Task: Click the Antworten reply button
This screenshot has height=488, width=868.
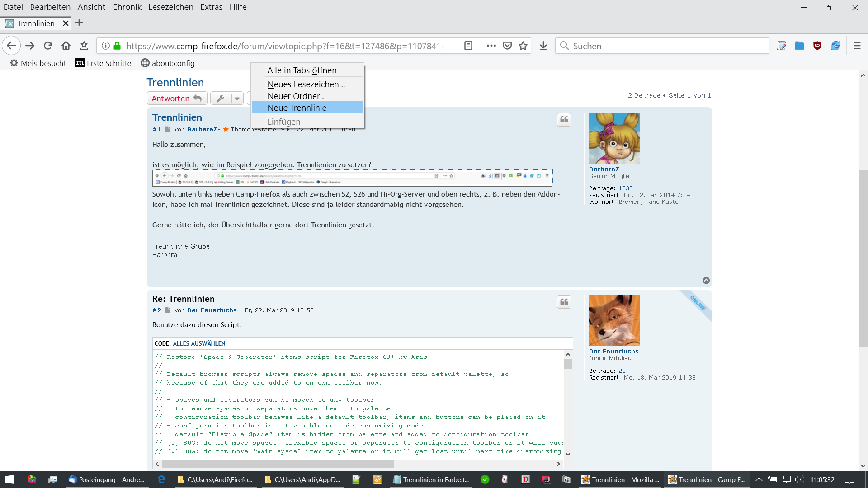Action: coord(177,99)
